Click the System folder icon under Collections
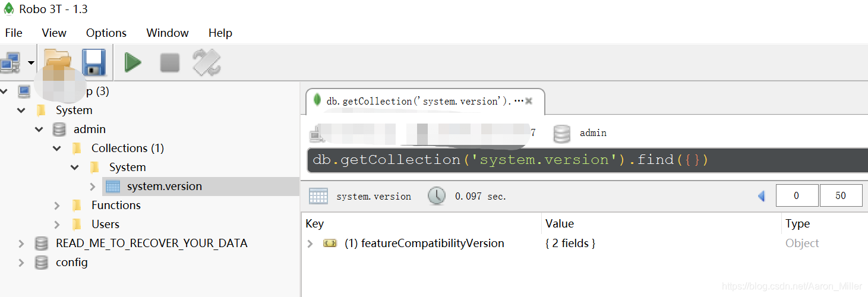The image size is (868, 297). pyautogui.click(x=94, y=168)
